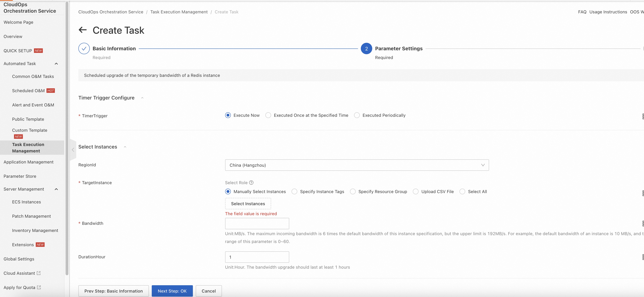Image resolution: width=644 pixels, height=297 pixels.
Task: Click Task Execution Management breadcrumb
Action: pyautogui.click(x=179, y=12)
